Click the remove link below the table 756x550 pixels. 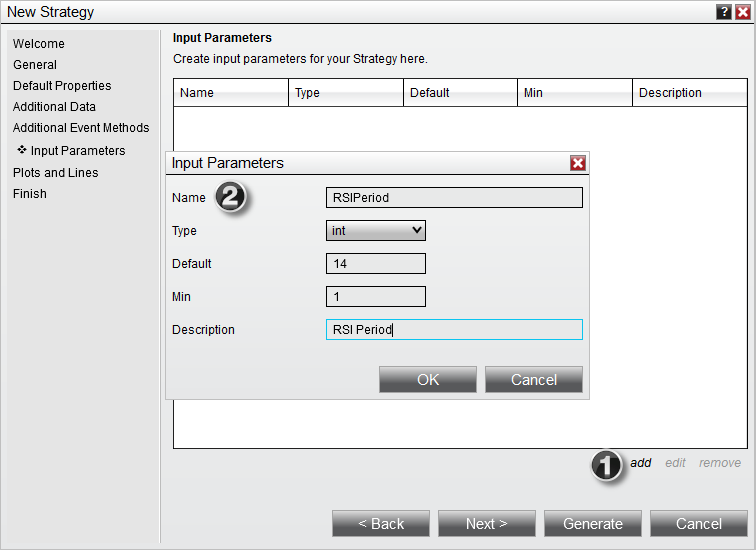click(x=720, y=463)
